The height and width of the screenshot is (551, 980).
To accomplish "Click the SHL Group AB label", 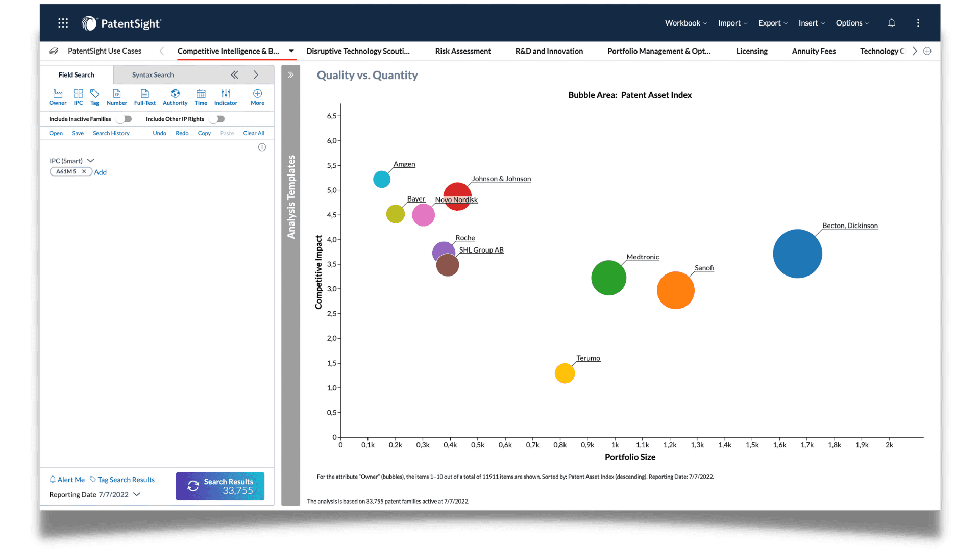I will (481, 250).
